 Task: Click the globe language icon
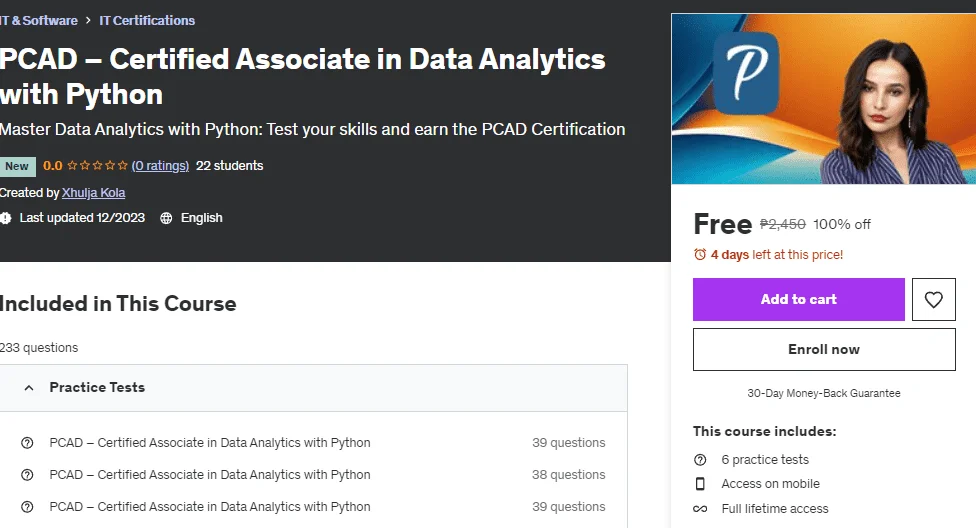[166, 218]
